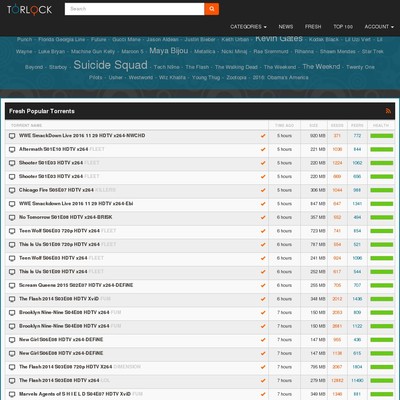Click the TV icon beside WWE SmackDown Live NWCHD
This screenshot has width=400, height=400.
(12, 136)
